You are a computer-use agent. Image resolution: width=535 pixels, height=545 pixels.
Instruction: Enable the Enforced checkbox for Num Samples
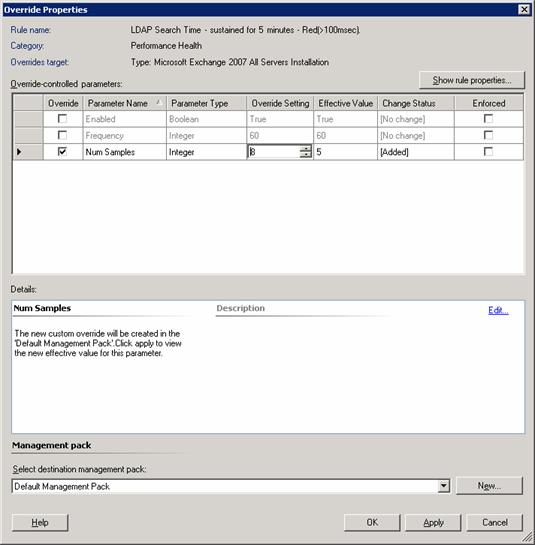[x=488, y=152]
